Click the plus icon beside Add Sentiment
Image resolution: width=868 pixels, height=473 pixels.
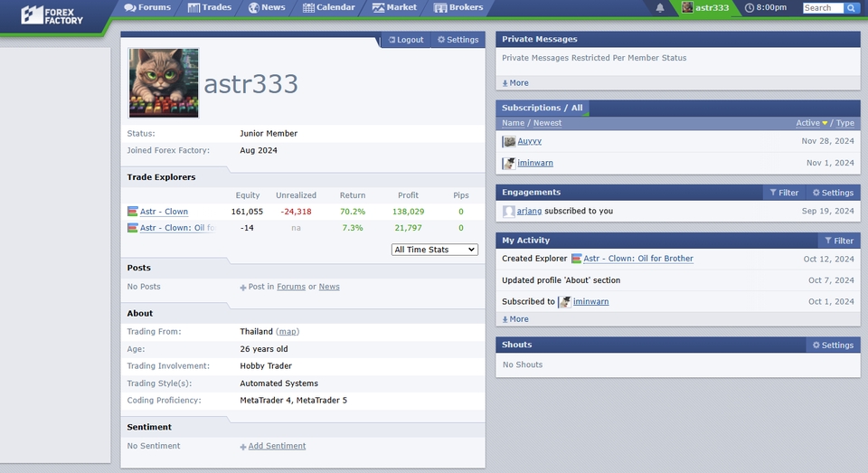click(x=243, y=447)
